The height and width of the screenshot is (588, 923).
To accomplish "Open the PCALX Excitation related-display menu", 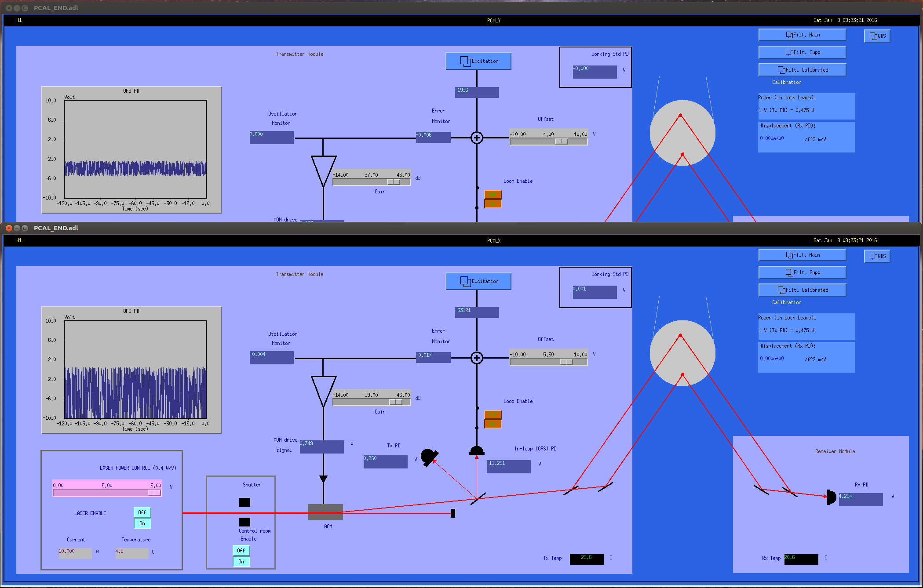I will pyautogui.click(x=478, y=281).
